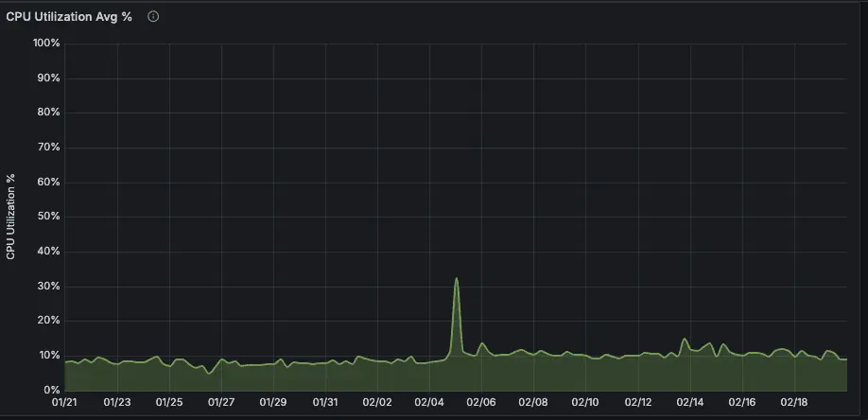Click the small peak just before 02/14

pyautogui.click(x=684, y=340)
